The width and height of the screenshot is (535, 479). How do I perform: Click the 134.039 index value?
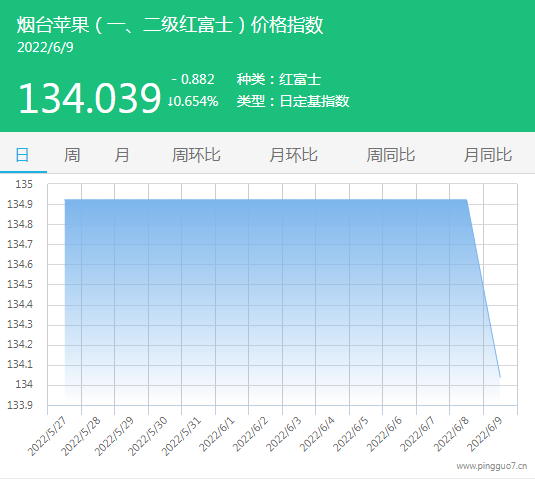click(x=89, y=98)
